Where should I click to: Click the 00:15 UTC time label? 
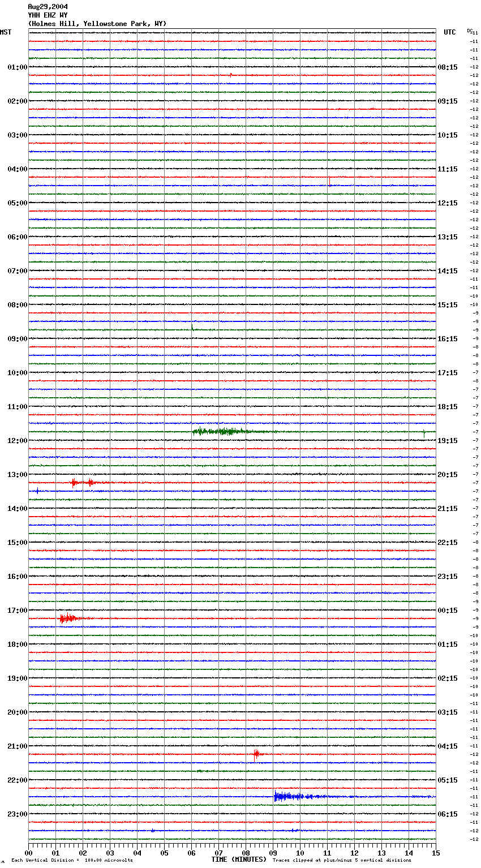[x=448, y=611]
